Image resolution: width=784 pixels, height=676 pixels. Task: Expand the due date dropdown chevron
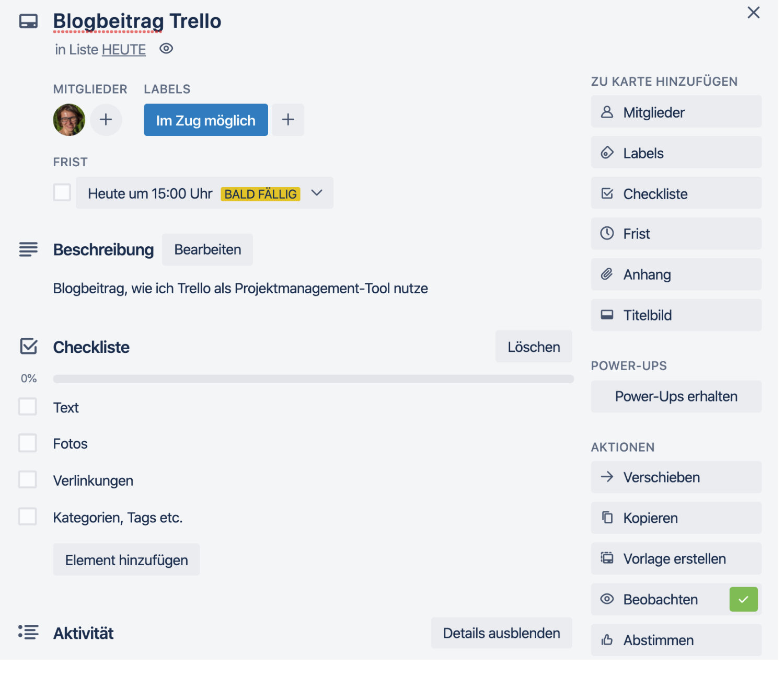(x=317, y=193)
